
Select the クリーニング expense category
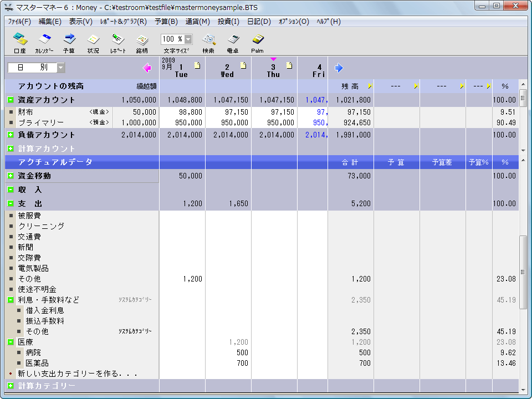click(41, 226)
